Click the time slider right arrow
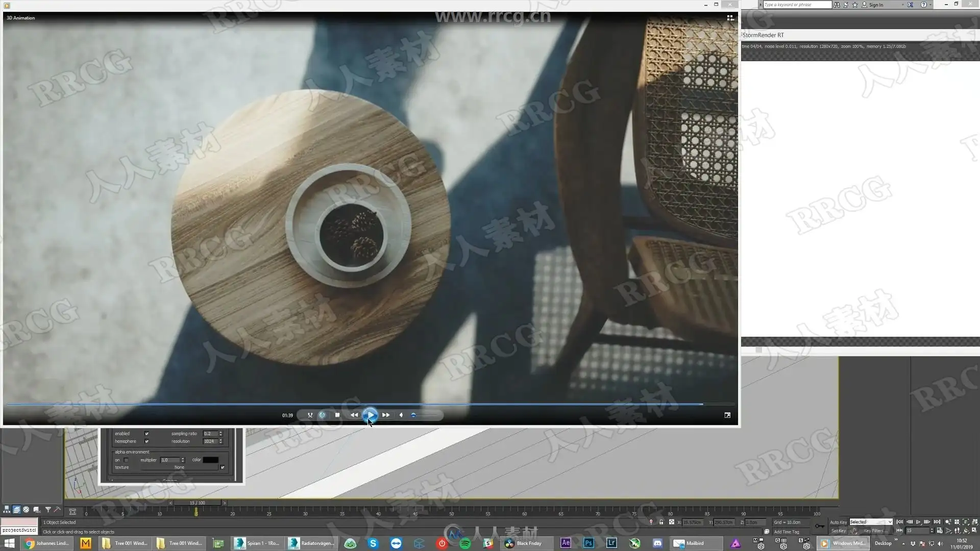The image size is (980, 551). point(224,503)
